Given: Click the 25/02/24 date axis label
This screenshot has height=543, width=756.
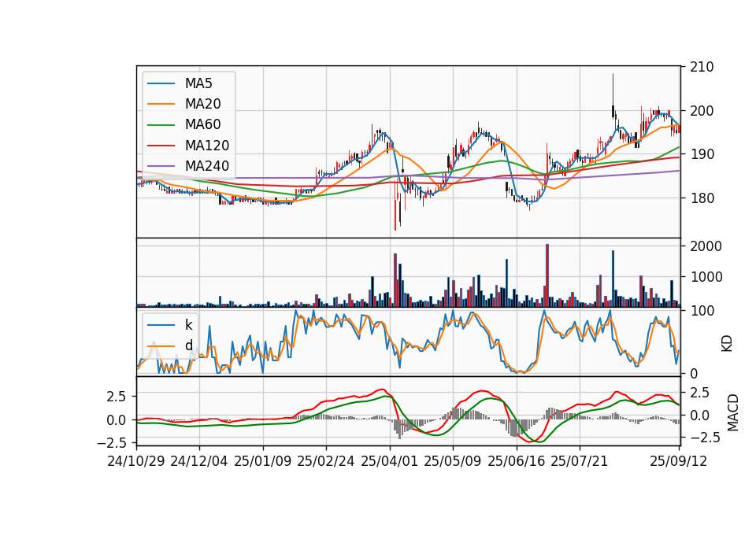Looking at the screenshot, I should pos(326,461).
